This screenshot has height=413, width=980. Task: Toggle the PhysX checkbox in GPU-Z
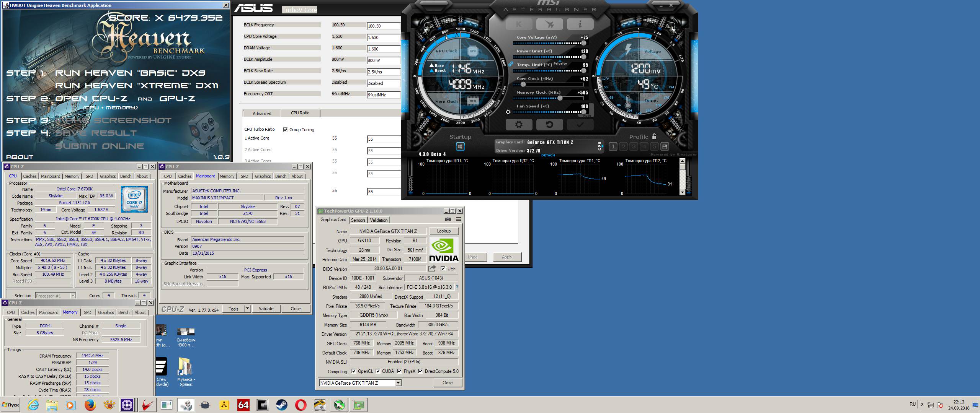point(399,371)
